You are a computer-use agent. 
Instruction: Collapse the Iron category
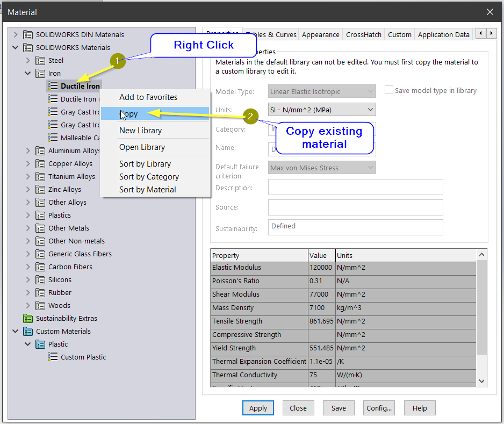click(28, 73)
